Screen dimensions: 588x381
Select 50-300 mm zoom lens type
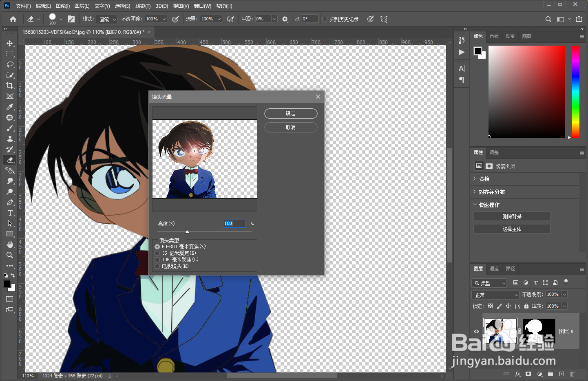coord(157,247)
